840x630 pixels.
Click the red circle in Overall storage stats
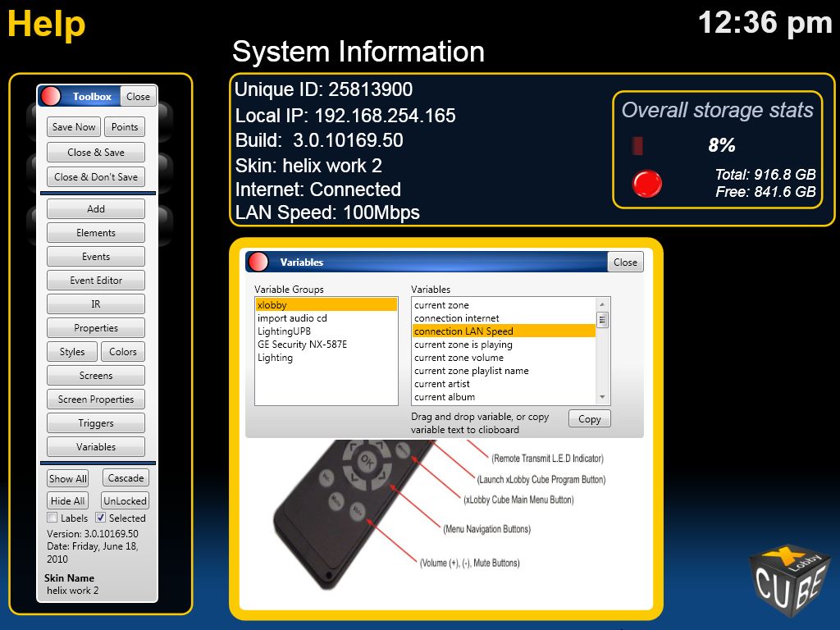coord(647,183)
